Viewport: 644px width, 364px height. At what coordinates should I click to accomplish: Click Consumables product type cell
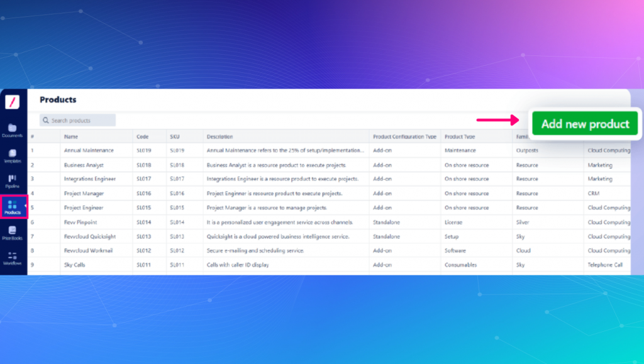[460, 265]
